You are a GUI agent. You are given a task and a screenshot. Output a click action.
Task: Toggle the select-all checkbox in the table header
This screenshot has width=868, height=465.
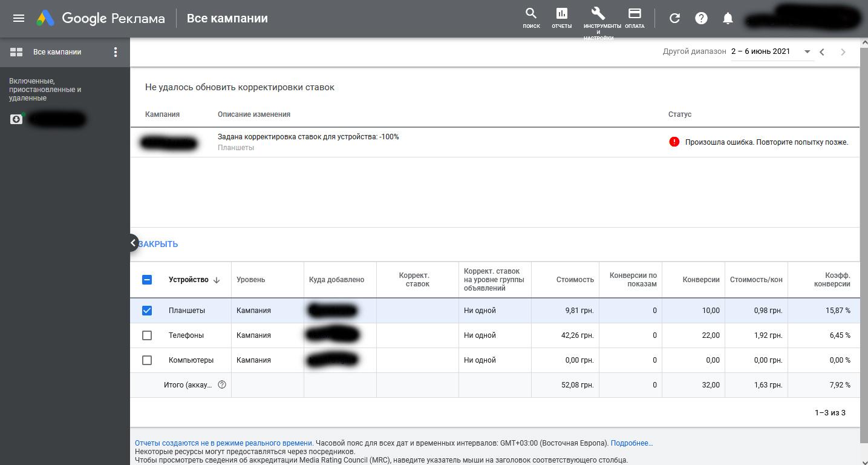click(x=147, y=280)
